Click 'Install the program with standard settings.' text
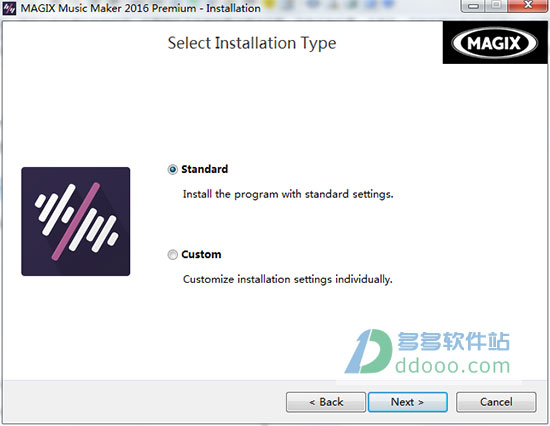This screenshot has height=426, width=550. [x=288, y=194]
